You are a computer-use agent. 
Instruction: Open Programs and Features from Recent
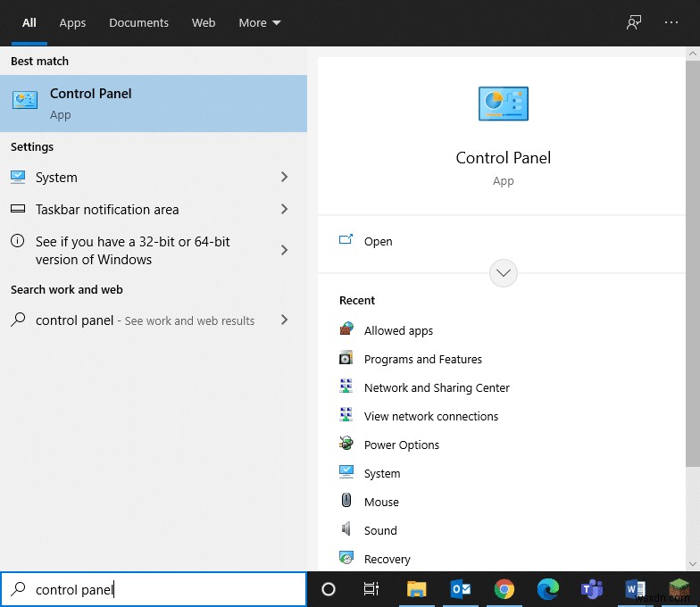click(x=422, y=360)
